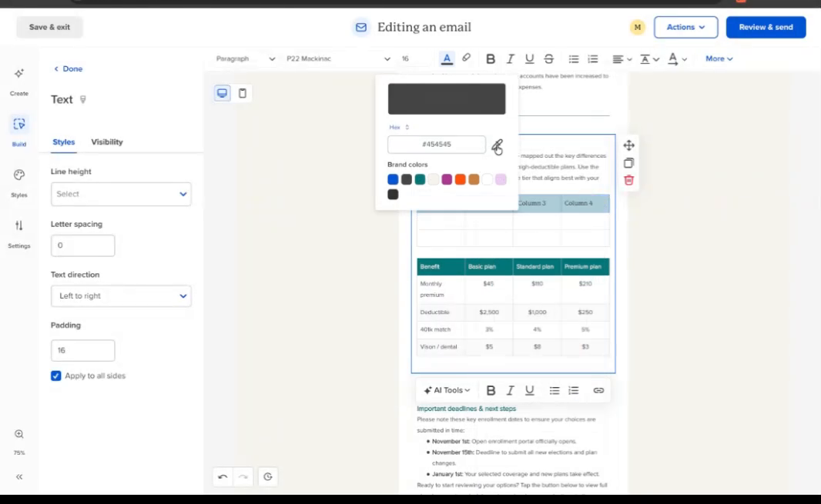Click the text color icon in toolbar
Screen dimensions: 821x504
447,58
